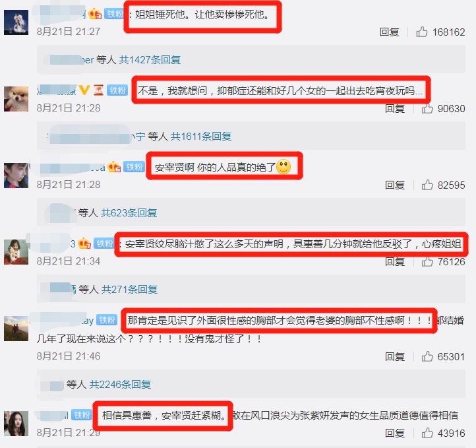Viewport: 476px width, 448px height.
Task: Open the 共623条回复 replies link
Action: [129, 212]
